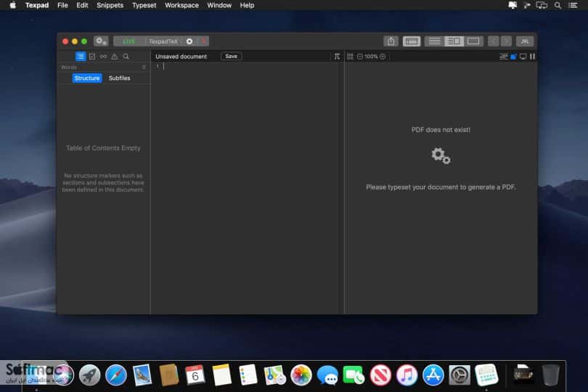Open the typeset settings gears button in toolbar
Image resolution: width=588 pixels, height=392 pixels.
100,41
